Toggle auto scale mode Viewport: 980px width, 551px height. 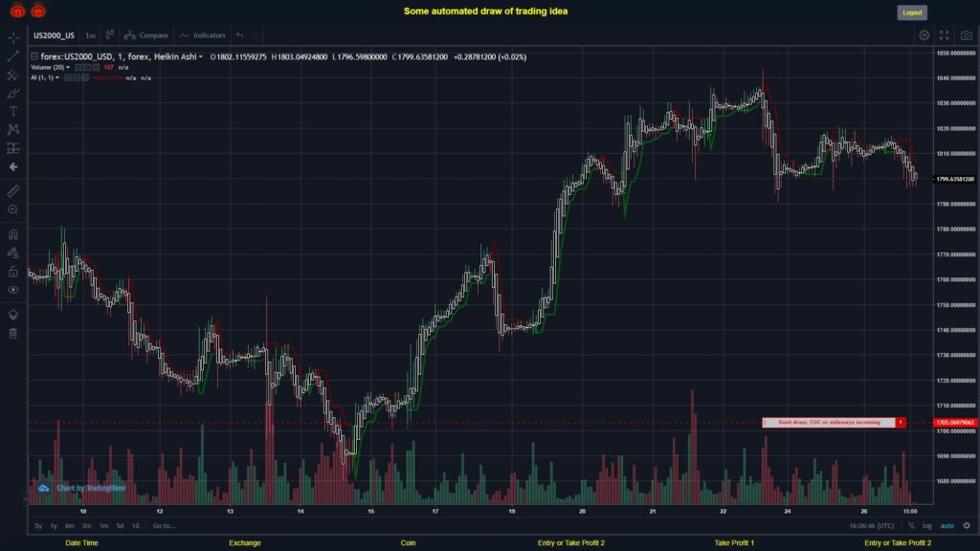click(947, 526)
